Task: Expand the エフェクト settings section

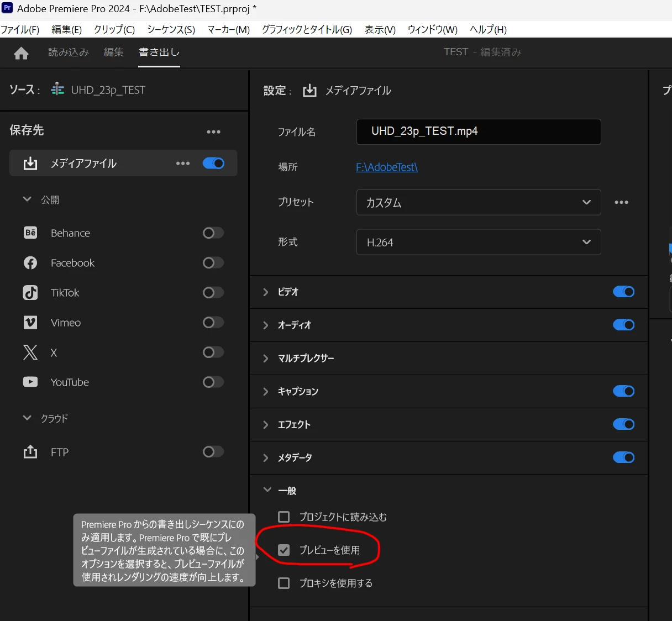Action: pos(266,425)
